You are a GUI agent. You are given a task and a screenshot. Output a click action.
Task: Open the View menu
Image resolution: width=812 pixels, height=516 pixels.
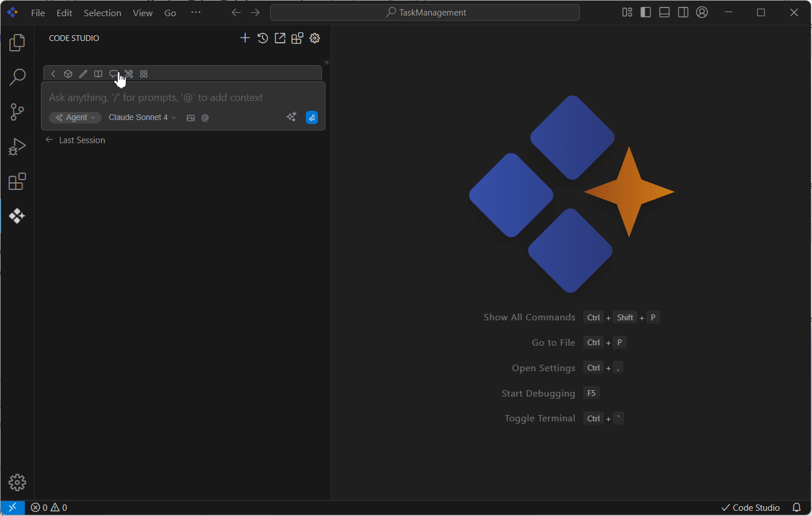143,13
